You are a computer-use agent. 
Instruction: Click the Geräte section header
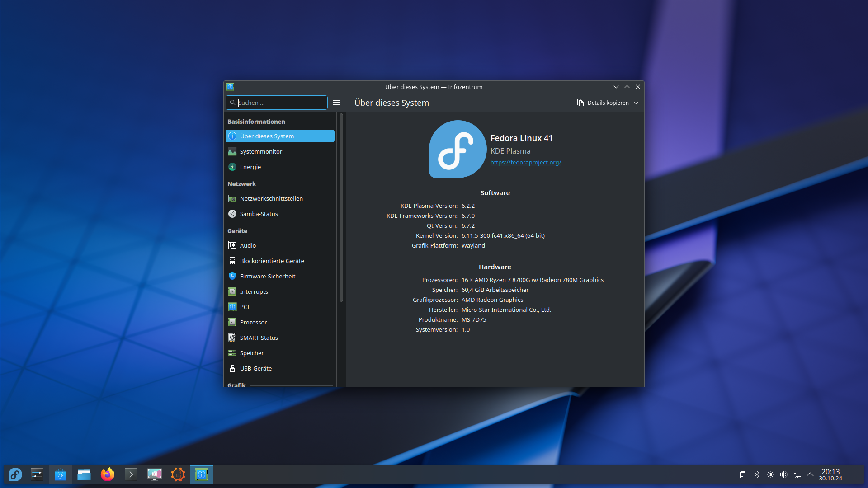[237, 231]
